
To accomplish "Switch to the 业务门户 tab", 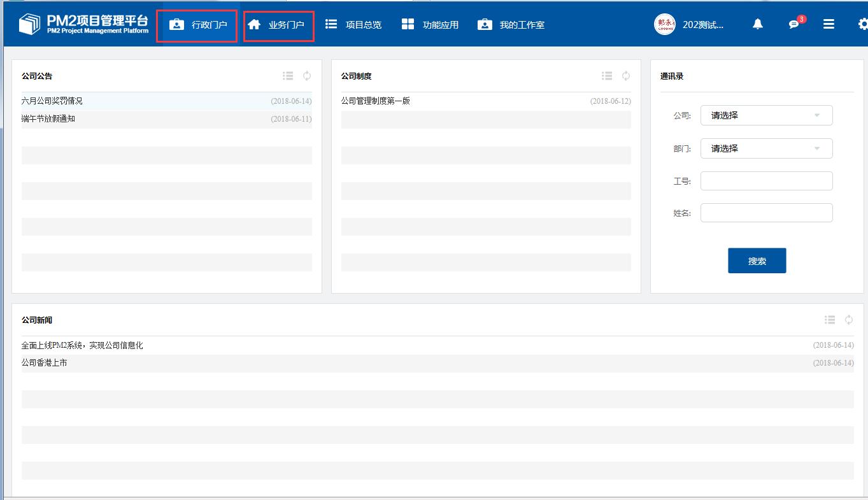I will (278, 25).
